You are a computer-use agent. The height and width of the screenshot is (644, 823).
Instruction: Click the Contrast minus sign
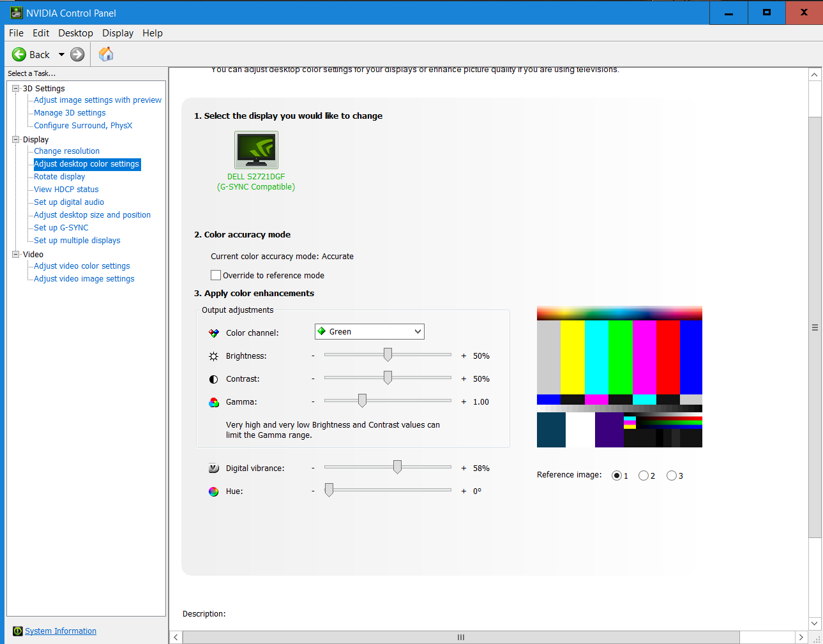coord(313,379)
